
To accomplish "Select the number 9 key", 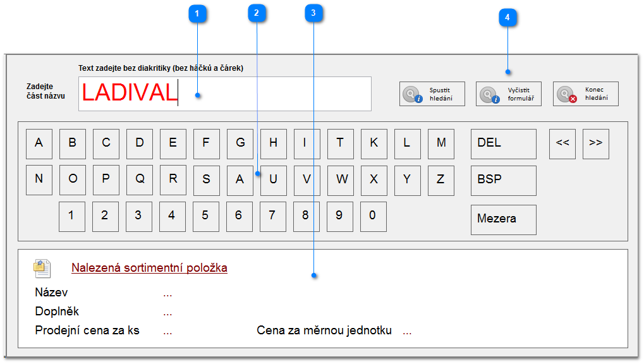I will click(339, 217).
